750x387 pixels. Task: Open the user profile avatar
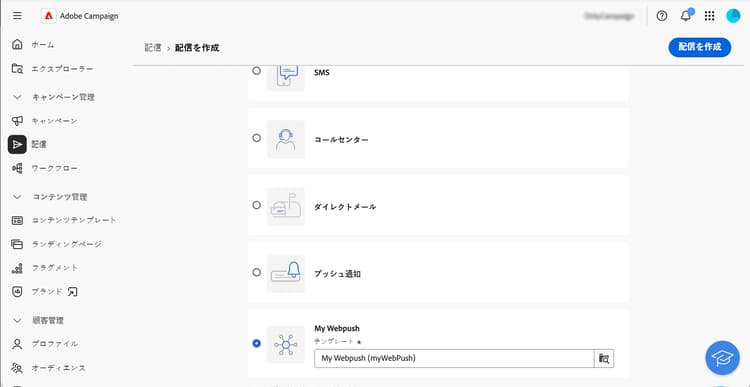733,16
